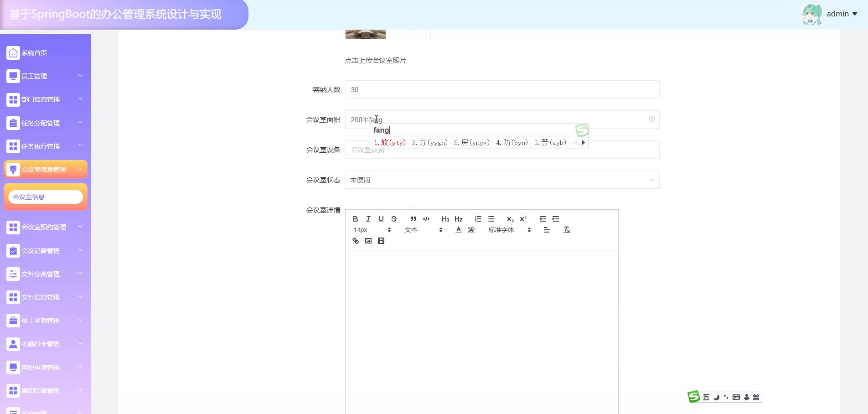Insert a blockquote in the editor

pos(413,219)
